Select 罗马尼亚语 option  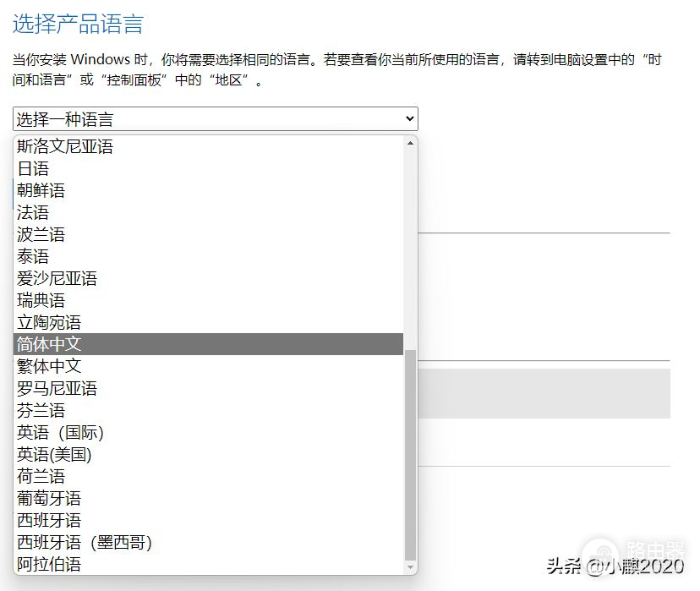click(x=208, y=388)
